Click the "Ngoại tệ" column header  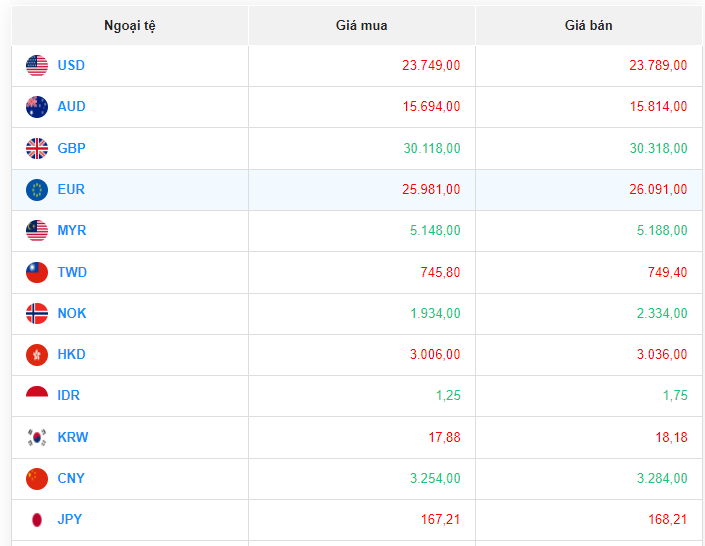pos(130,26)
